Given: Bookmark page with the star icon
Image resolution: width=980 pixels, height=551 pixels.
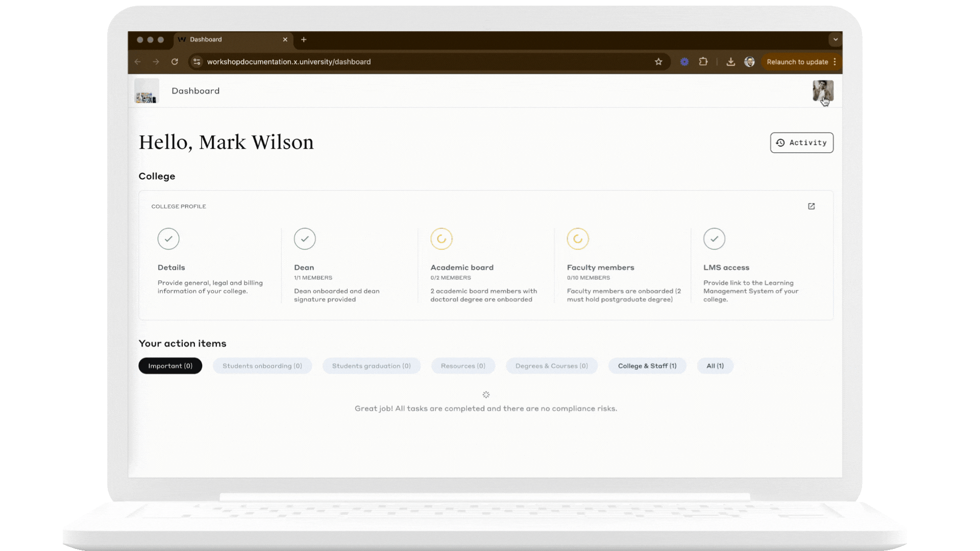Looking at the screenshot, I should click(x=658, y=62).
